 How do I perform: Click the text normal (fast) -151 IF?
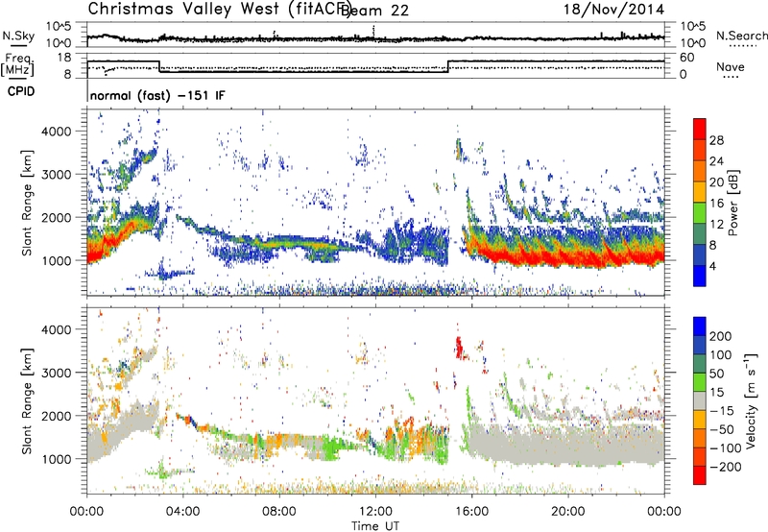click(x=157, y=95)
